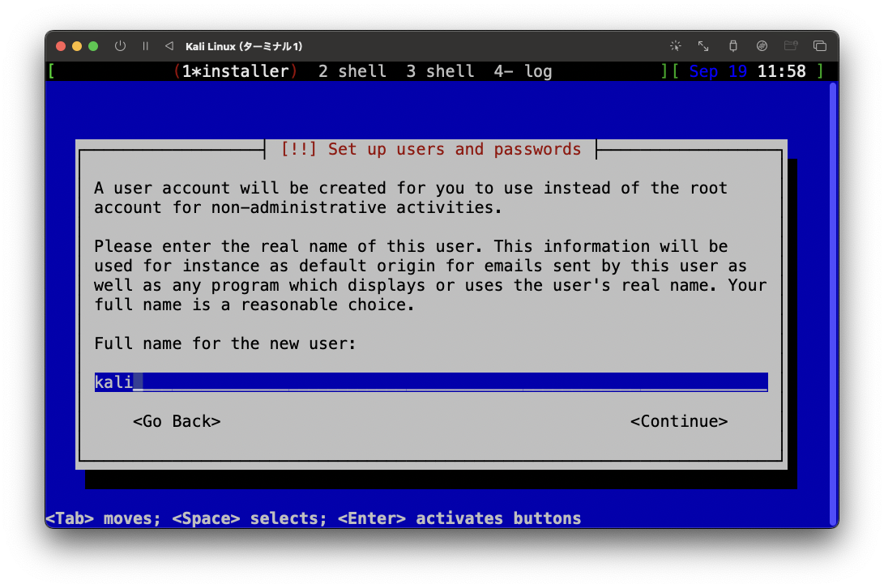Viewport: 884px width, 588px height.
Task: Click the 'Sep 19' date in the status bar
Action: pyautogui.click(x=715, y=71)
